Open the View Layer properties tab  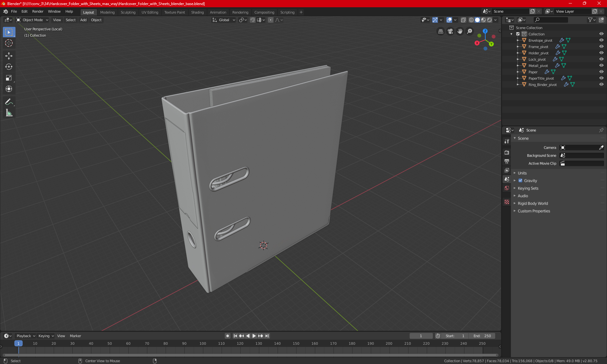click(x=507, y=170)
